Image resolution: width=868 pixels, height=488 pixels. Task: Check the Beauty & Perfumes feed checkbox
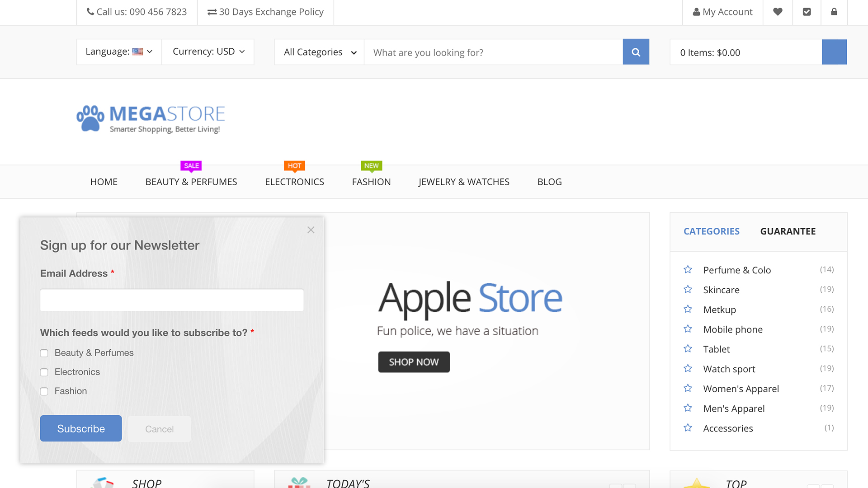(44, 353)
